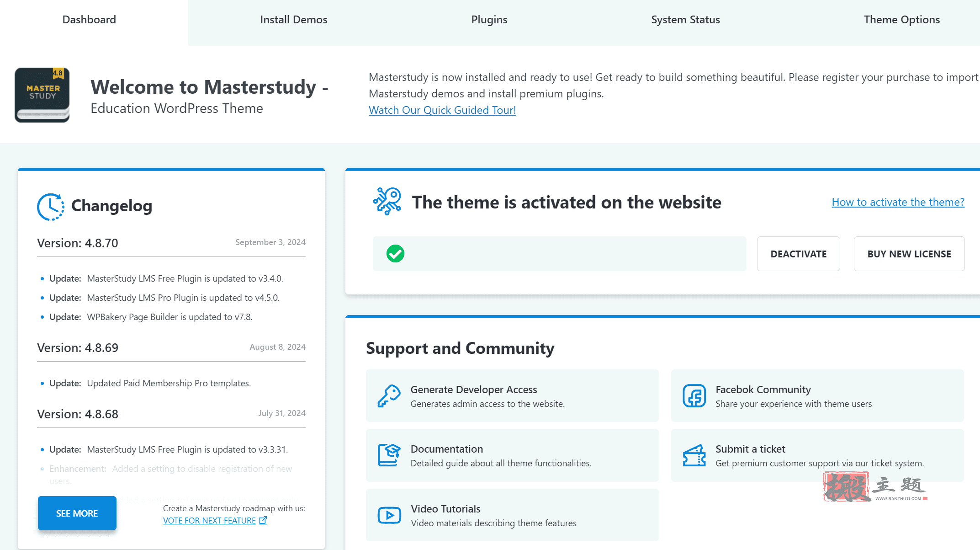The width and height of the screenshot is (980, 550).
Task: Select the Version: 4.8.69 heading
Action: point(78,348)
